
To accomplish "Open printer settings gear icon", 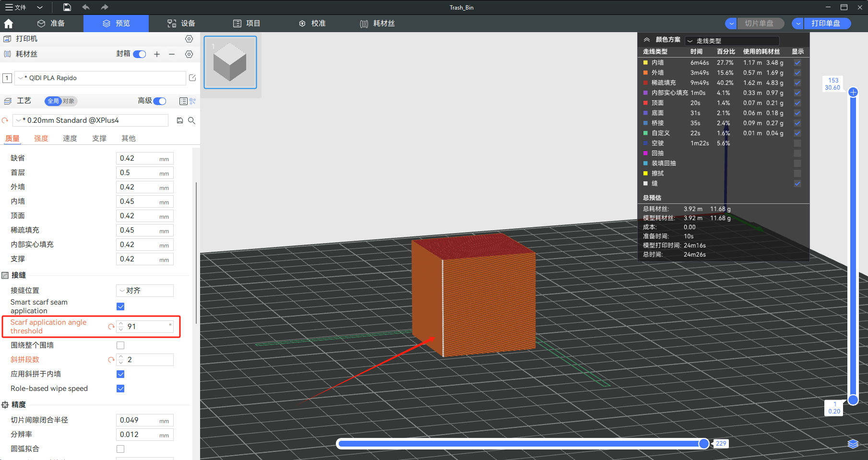I will (189, 39).
